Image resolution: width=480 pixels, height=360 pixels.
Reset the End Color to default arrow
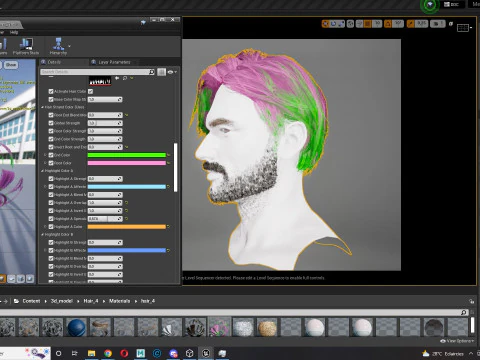point(168,155)
